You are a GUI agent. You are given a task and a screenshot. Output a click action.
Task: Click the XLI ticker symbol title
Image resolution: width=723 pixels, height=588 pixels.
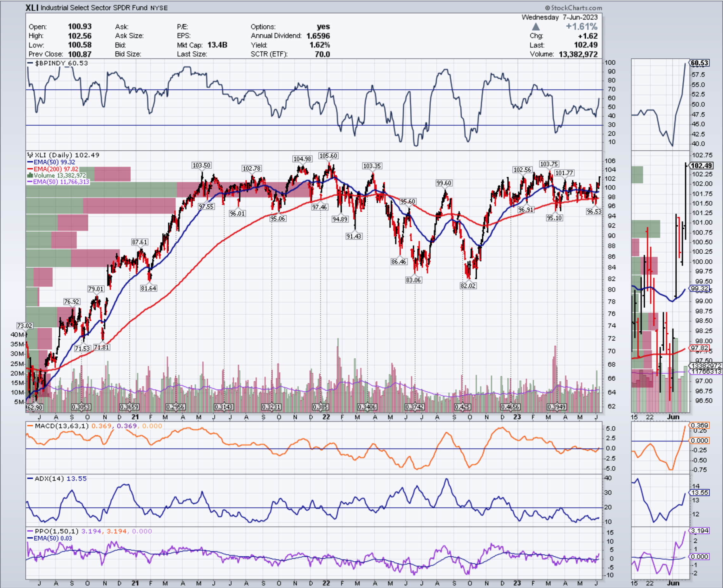click(x=32, y=7)
